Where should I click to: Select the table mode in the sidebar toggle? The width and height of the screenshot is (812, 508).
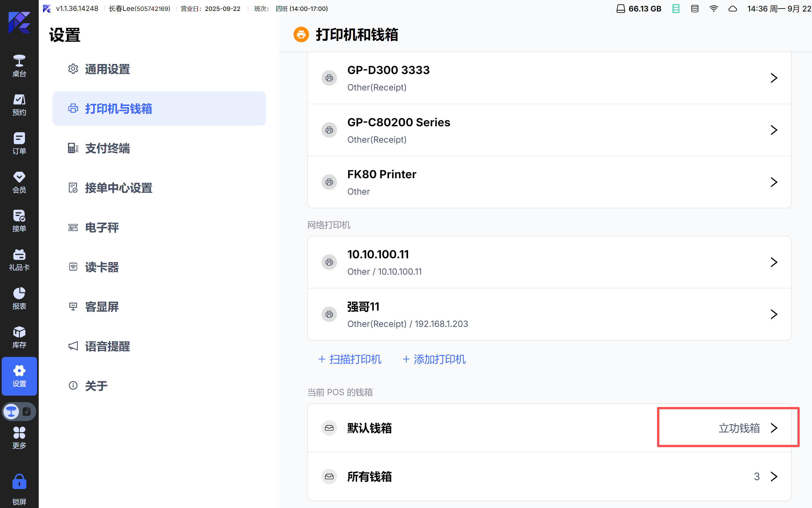(x=11, y=411)
